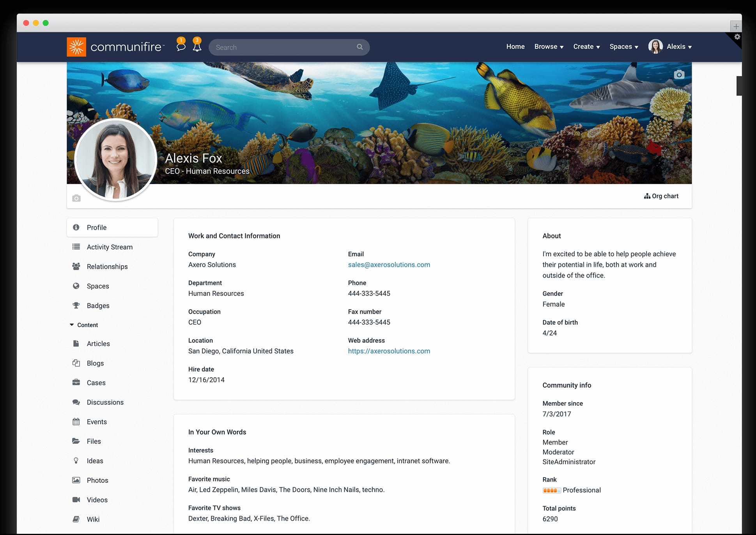Expand the Create dropdown menu

pyautogui.click(x=586, y=46)
